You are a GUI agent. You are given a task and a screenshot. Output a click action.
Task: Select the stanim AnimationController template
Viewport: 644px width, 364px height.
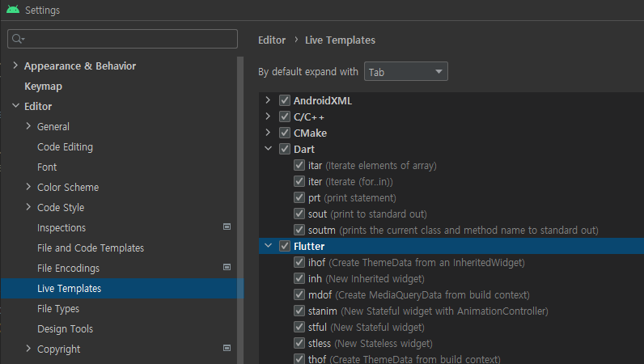click(x=428, y=311)
